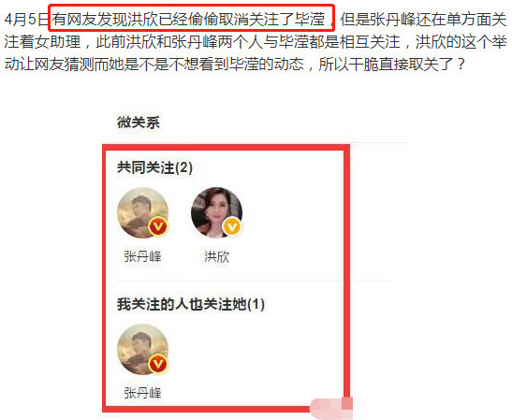Click the pink blurred watermark at panel corner

tap(331, 408)
